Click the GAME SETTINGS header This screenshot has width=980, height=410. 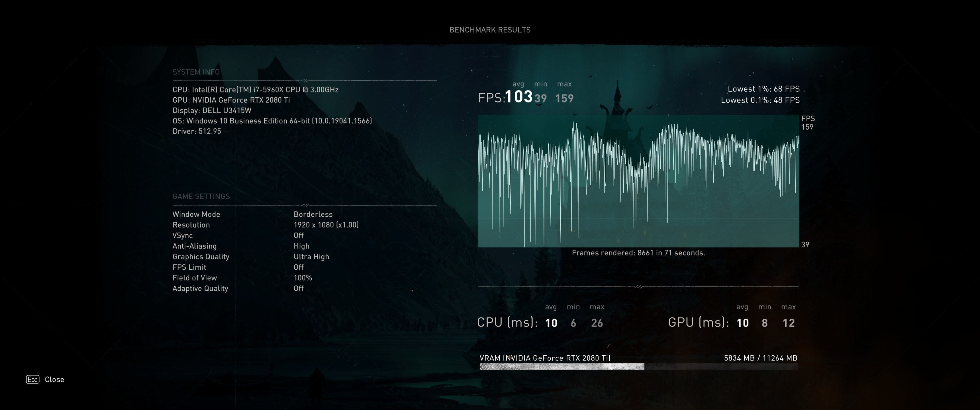pos(201,196)
